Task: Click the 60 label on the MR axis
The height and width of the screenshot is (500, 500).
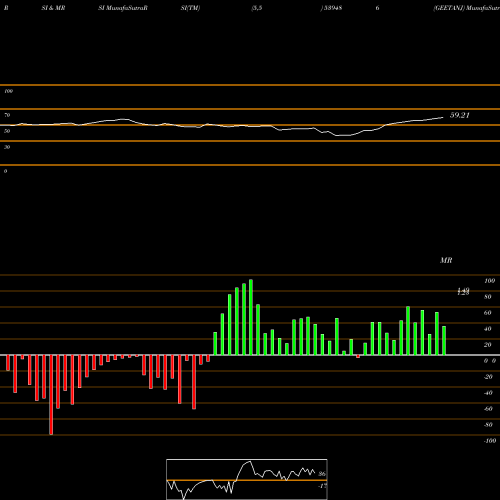Action: 488,313
